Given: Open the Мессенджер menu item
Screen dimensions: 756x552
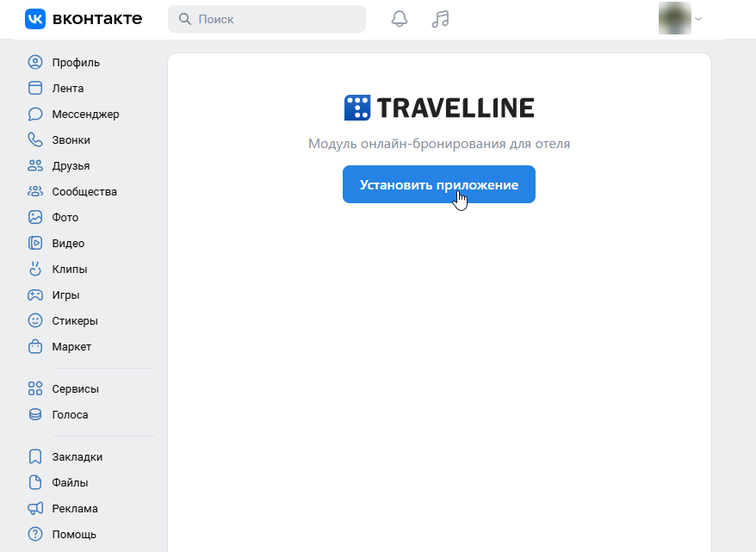Looking at the screenshot, I should tap(86, 115).
